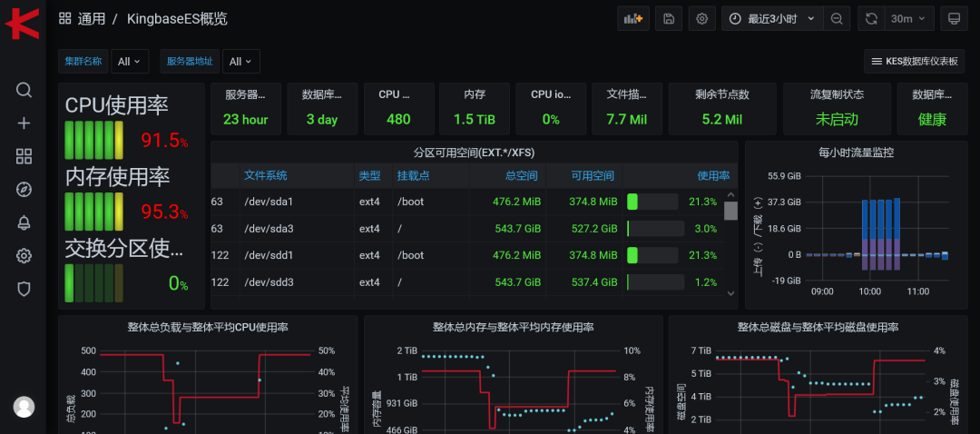Screen dimensions: 980x434
Task: Click the /dev/sdd1 file system cell
Action: point(269,255)
